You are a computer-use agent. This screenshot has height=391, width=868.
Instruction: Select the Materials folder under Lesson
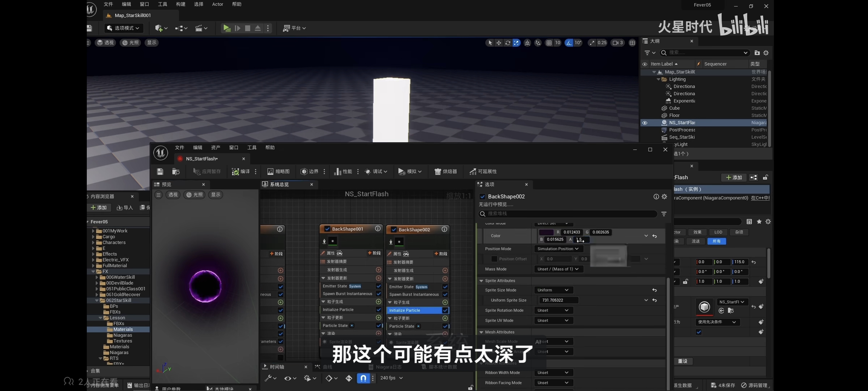pos(123,329)
